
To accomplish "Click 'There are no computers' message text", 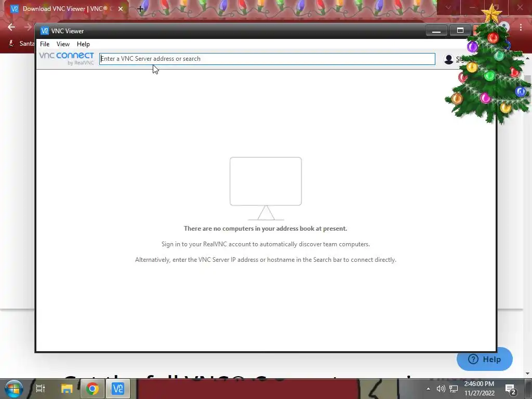I will [x=265, y=229].
